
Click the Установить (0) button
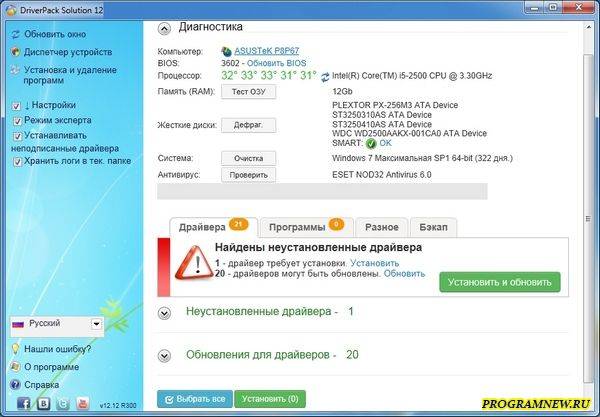click(x=270, y=399)
